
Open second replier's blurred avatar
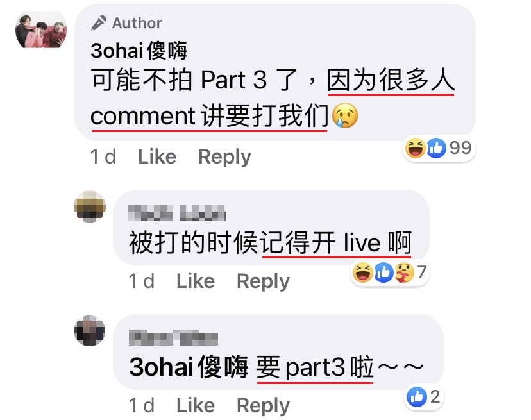[89, 331]
